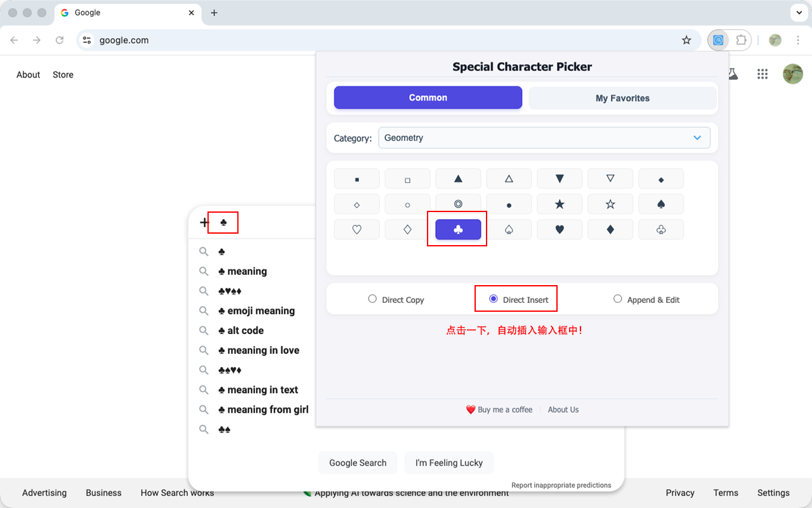Select the bullseye double-circle symbol
The height and width of the screenshot is (508, 812).
458,204
